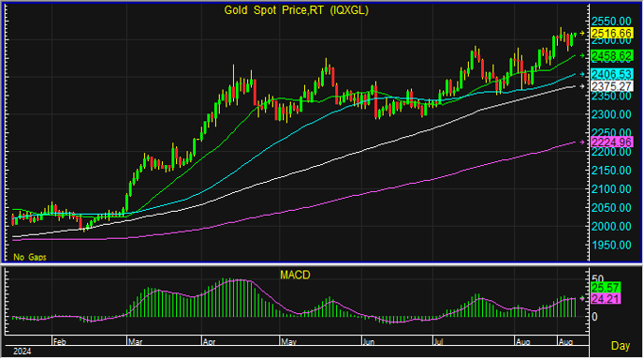Click the MACD indicator title
Viewport: 644px width, 359px height.
(295, 275)
